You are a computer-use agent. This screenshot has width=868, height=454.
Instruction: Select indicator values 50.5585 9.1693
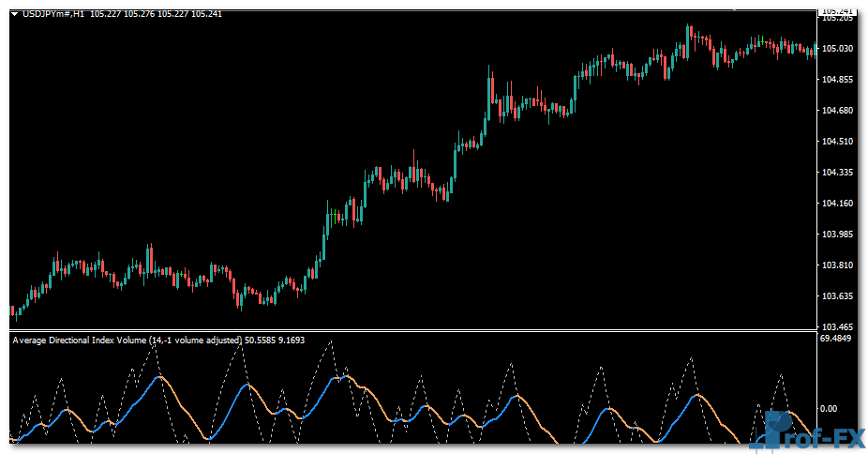274,340
